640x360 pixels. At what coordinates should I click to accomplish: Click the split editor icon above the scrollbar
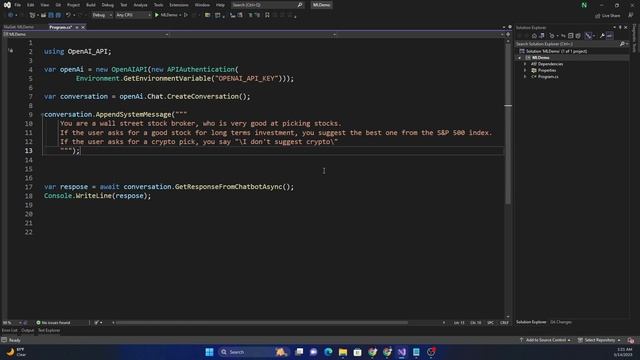point(508,35)
